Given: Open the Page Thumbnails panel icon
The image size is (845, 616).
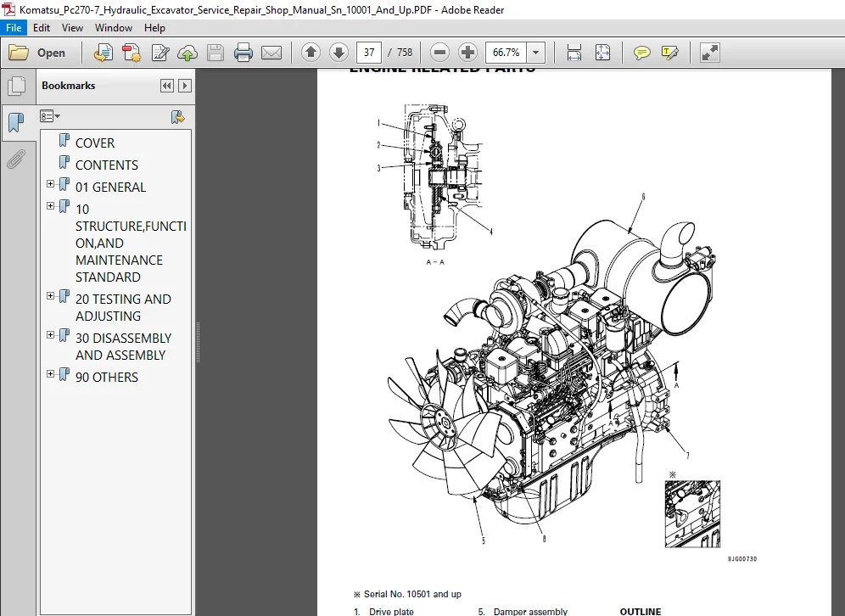Looking at the screenshot, I should coord(17,87).
